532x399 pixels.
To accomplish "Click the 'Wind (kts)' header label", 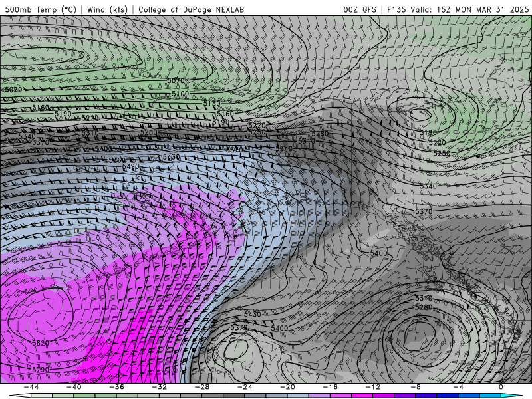I will point(107,9).
